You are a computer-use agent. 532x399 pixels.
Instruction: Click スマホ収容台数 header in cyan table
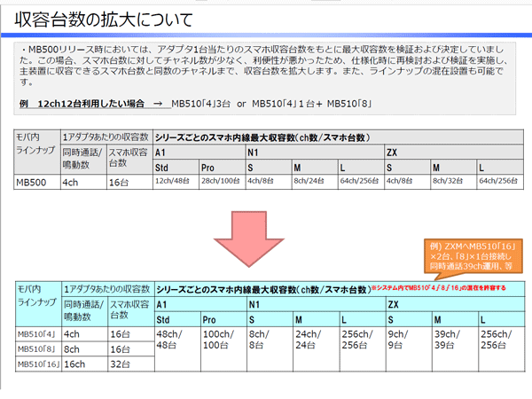(129, 309)
